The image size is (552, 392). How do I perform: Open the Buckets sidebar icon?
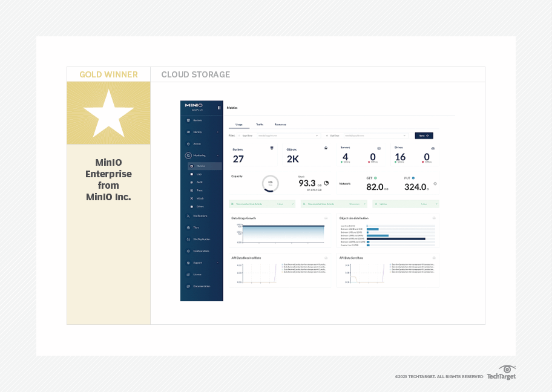(x=188, y=120)
